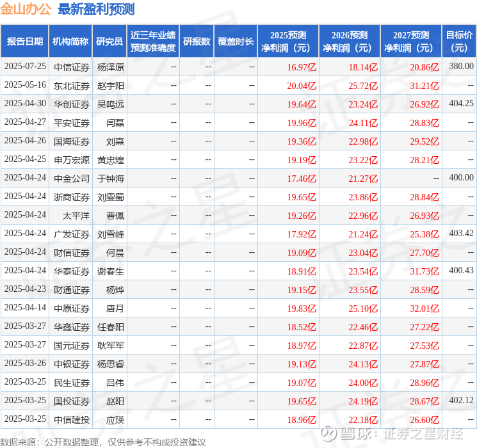Image resolution: width=477 pixels, height=448 pixels.
Task: Select the 财通证券 institution cell
Action: coord(72,290)
